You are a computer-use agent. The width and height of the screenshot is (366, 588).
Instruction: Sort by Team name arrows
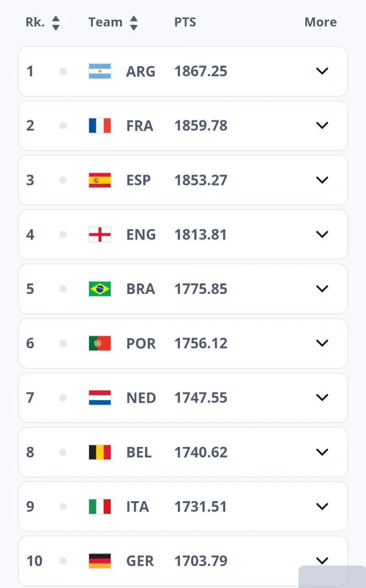(134, 23)
